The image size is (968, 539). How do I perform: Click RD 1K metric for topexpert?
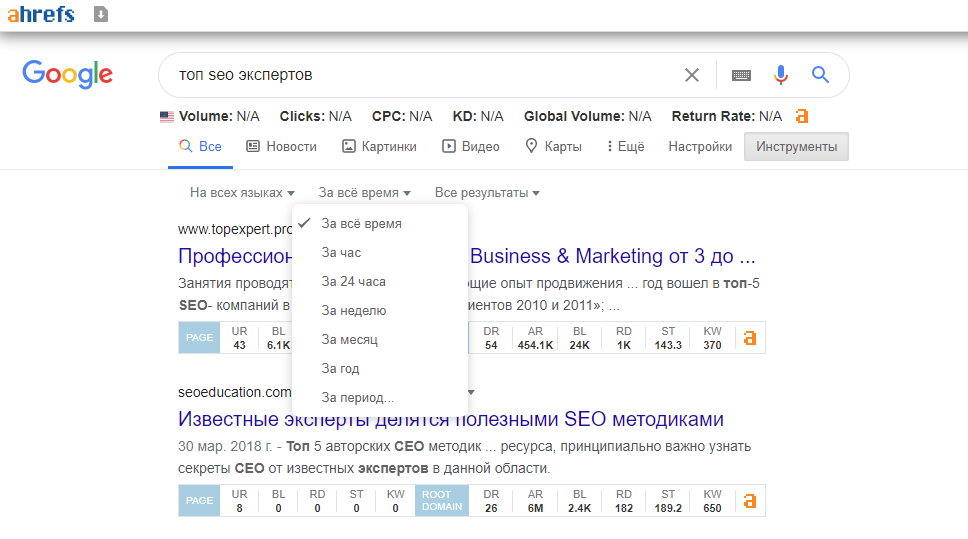click(624, 338)
